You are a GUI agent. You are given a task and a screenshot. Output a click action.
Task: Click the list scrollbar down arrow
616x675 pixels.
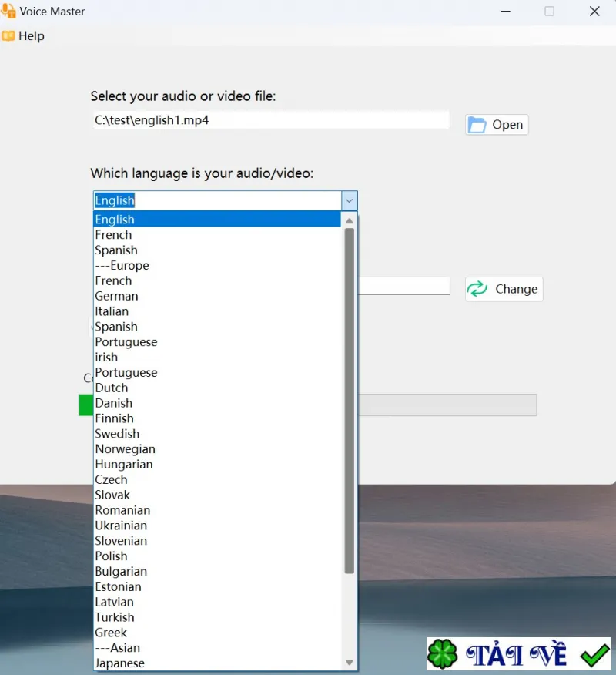(350, 663)
